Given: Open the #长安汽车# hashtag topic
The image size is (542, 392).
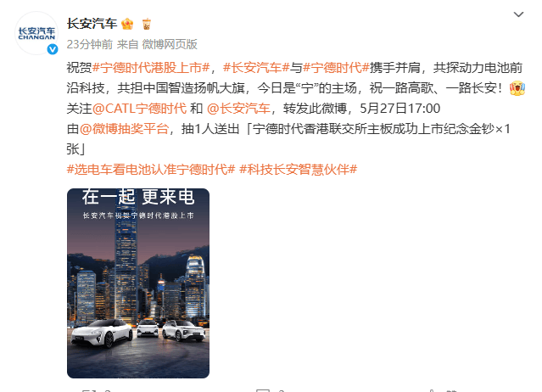Looking at the screenshot, I should 256,68.
